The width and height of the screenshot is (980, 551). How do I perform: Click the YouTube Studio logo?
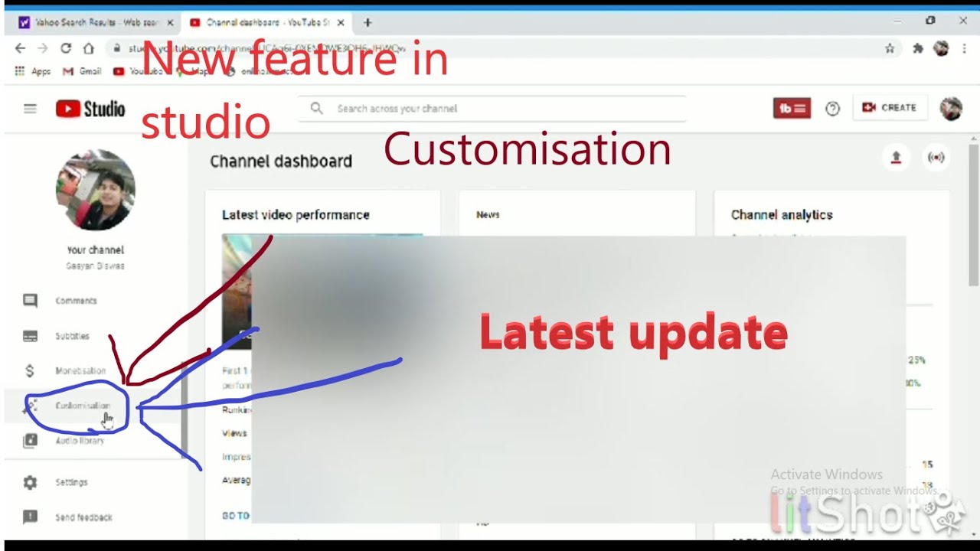(90, 109)
